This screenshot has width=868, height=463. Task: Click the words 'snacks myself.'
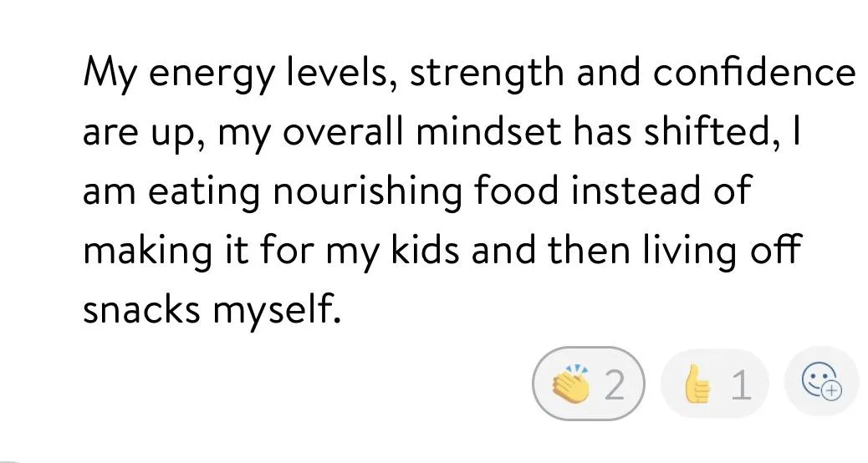tap(212, 311)
